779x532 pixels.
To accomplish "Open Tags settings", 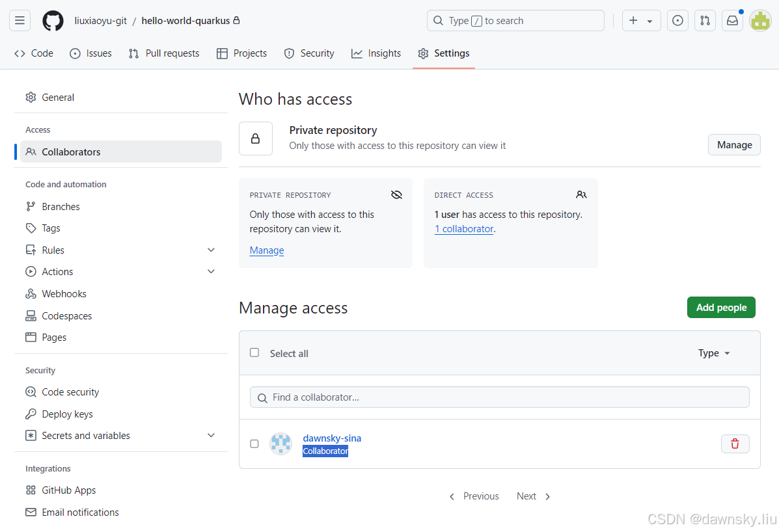I will (121, 228).
